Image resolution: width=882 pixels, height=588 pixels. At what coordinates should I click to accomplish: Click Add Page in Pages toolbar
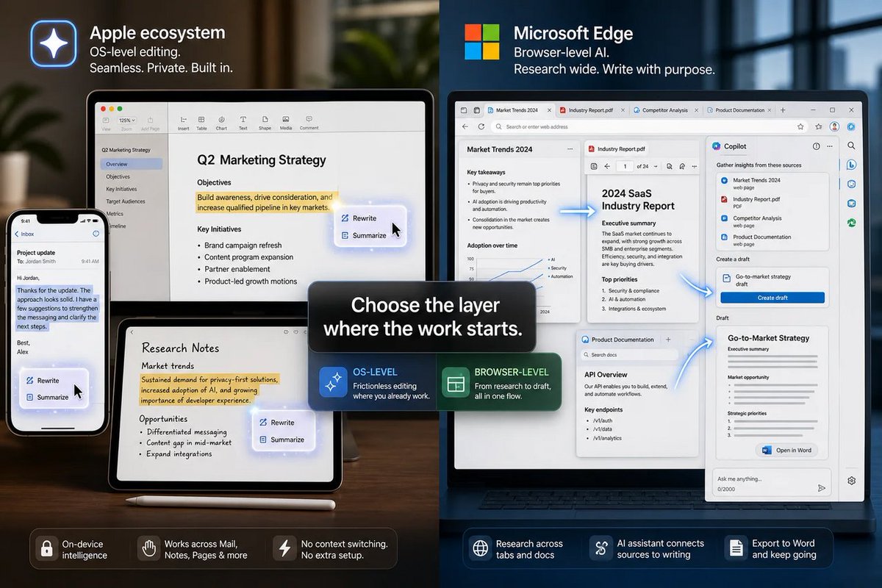click(150, 123)
